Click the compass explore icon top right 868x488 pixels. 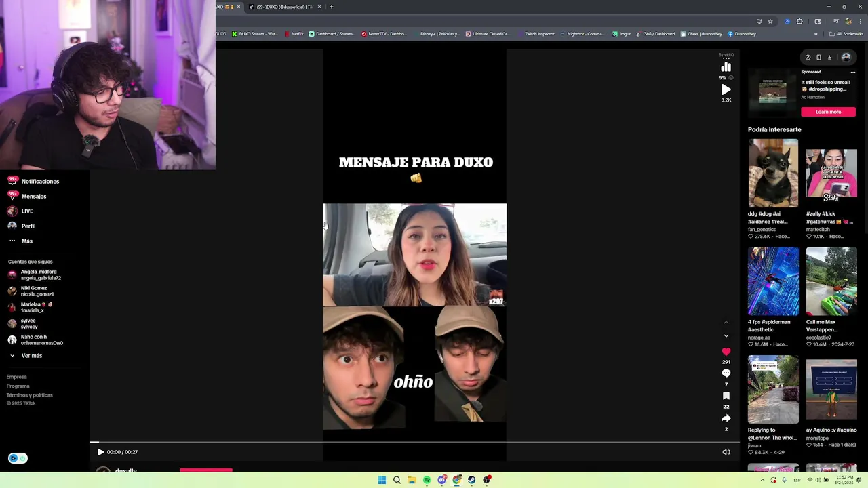(808, 58)
